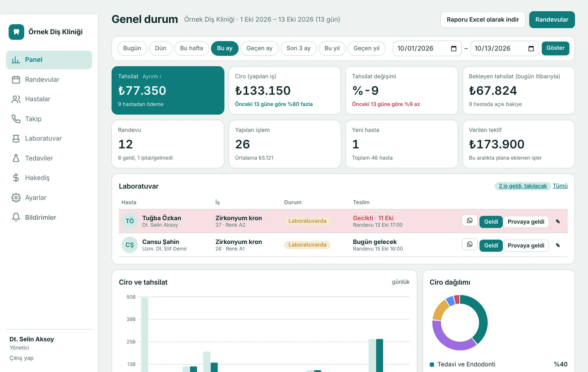Message Tuğba Özkan via WhatsApp icon
Image resolution: width=588 pixels, height=372 pixels.
coord(470,220)
